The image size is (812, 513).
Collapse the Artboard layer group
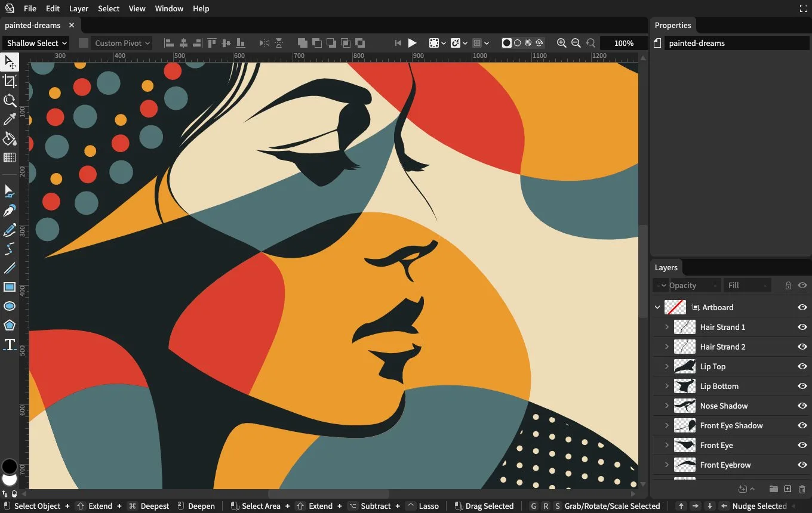point(658,307)
